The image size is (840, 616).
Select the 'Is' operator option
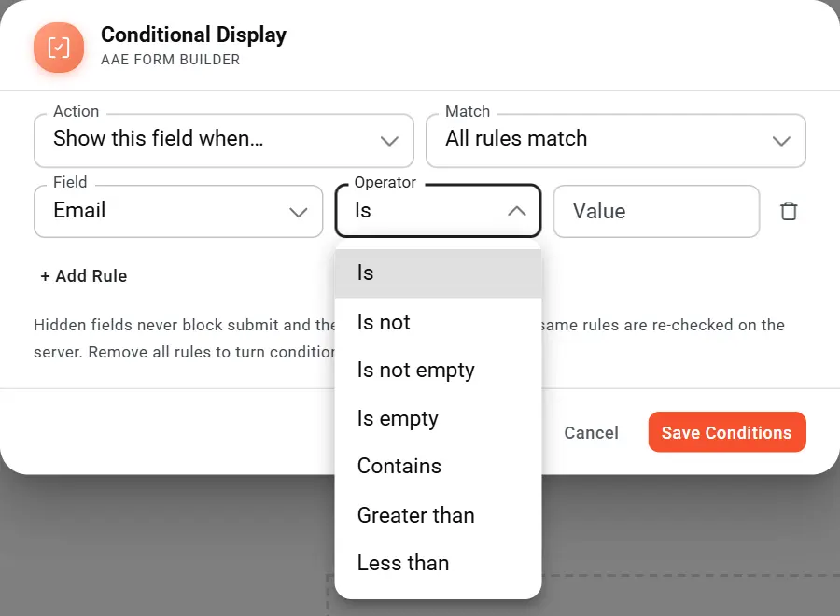[439, 273]
